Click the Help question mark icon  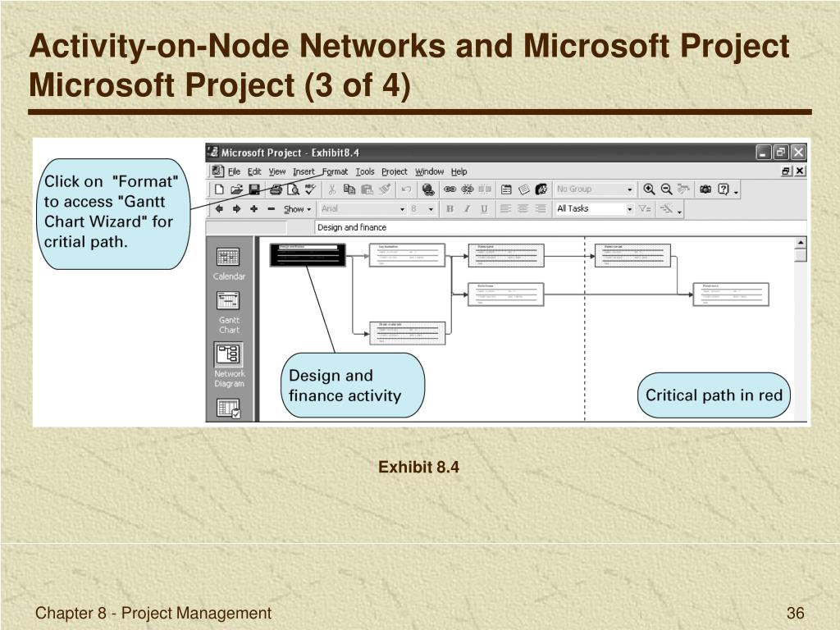[x=724, y=189]
